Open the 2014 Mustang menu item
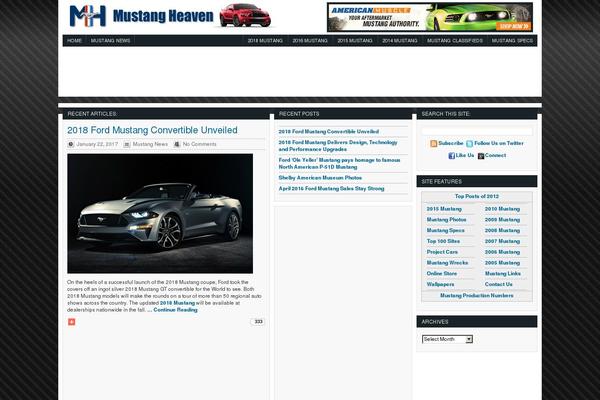This screenshot has width=600, height=400. click(x=399, y=41)
